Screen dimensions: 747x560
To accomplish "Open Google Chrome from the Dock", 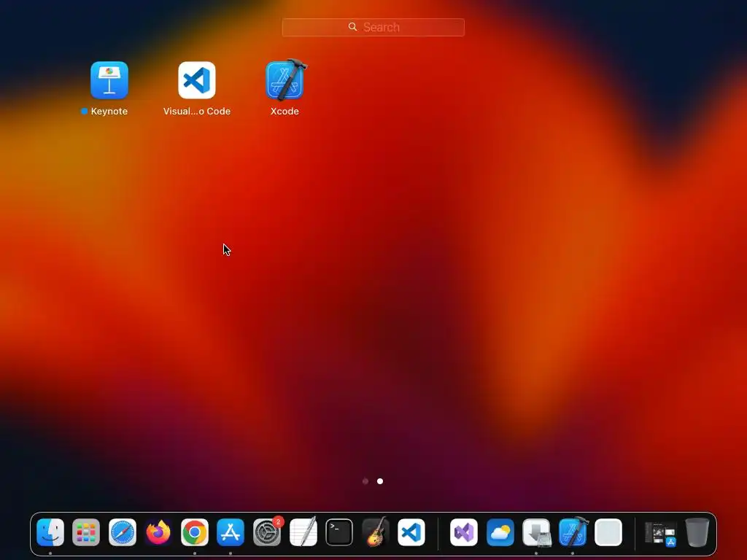I will [x=194, y=532].
